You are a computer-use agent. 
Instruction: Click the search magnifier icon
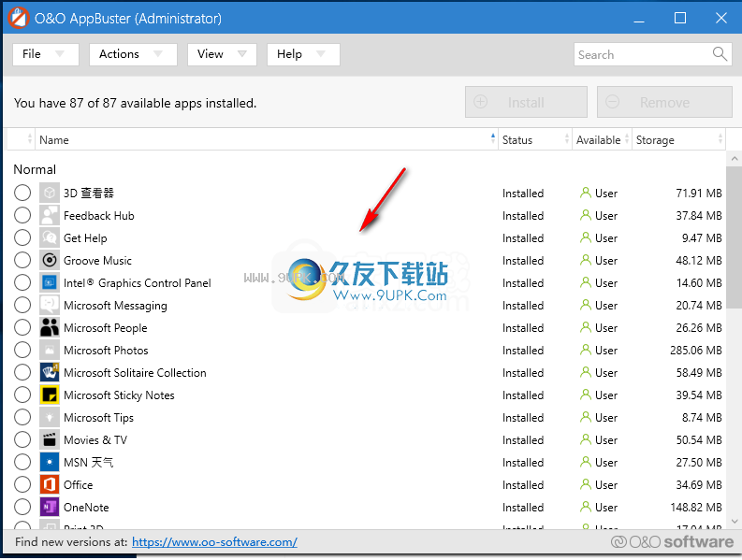pos(720,54)
